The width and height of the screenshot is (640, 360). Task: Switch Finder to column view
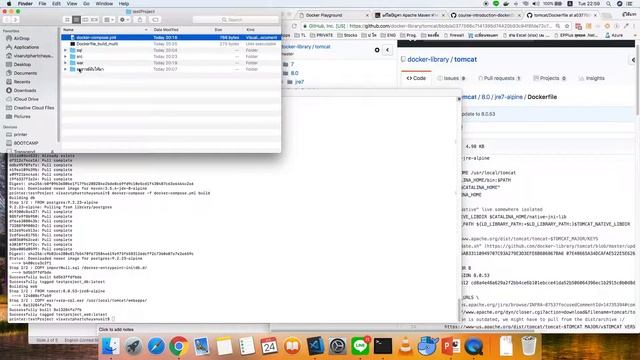[85, 20]
